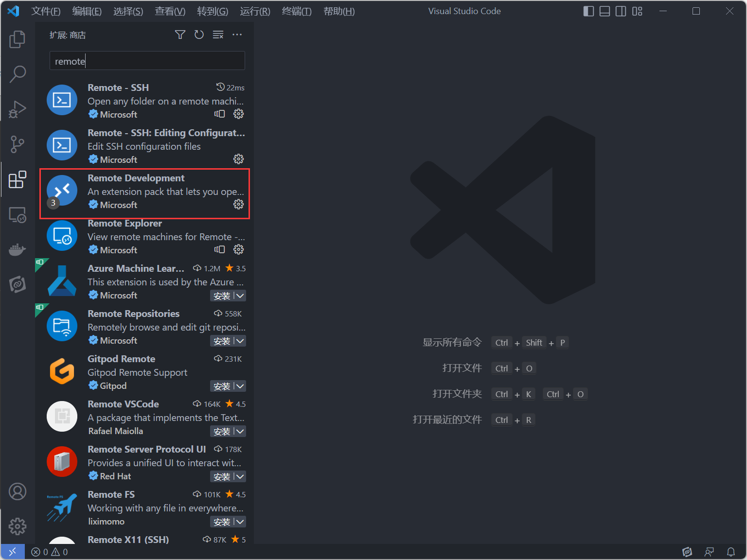Open Source Control view
This screenshot has width=747, height=560.
coord(18,144)
